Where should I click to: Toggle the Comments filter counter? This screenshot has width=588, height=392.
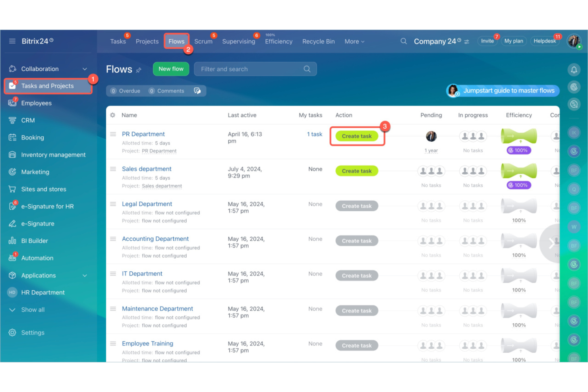click(166, 91)
